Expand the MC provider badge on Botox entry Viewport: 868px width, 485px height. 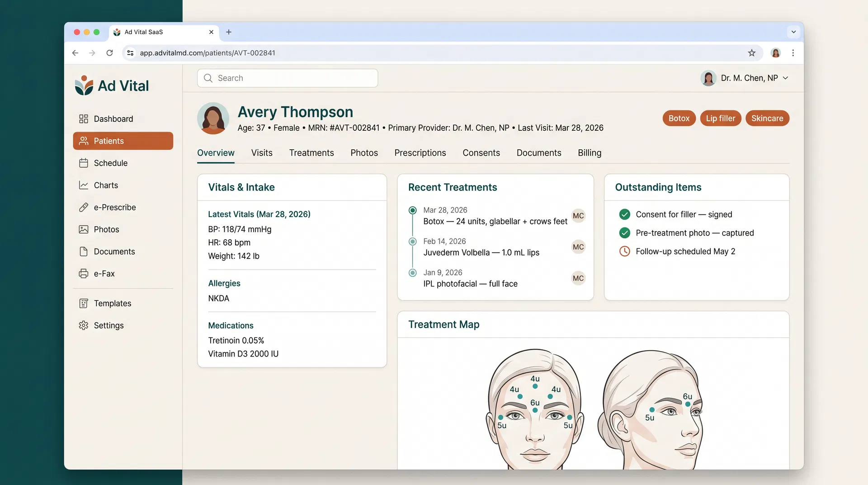pyautogui.click(x=578, y=216)
